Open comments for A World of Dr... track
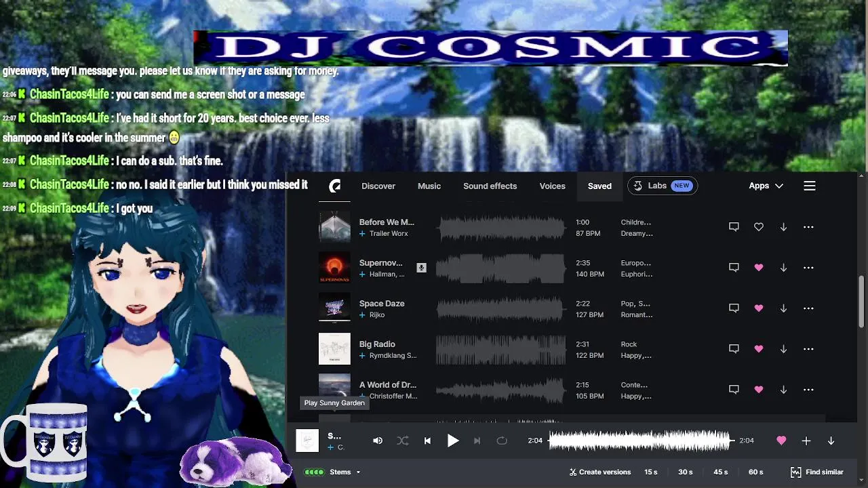Viewport: 868px width, 488px height. point(734,390)
